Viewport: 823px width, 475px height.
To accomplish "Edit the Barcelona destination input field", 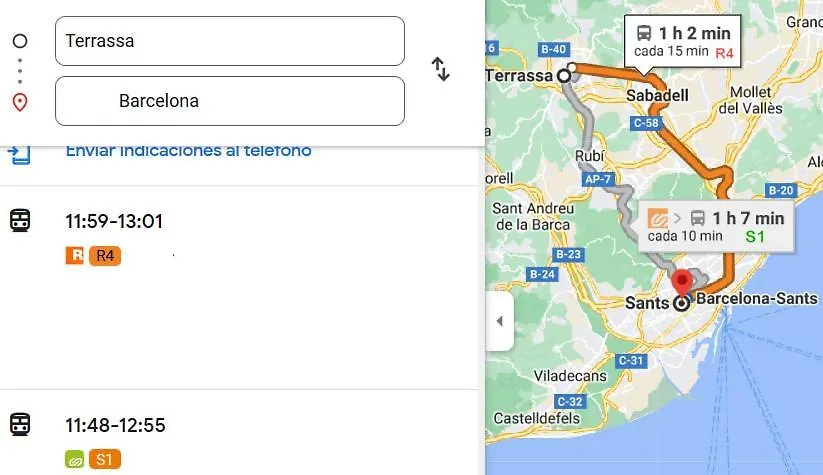I will tap(230, 101).
